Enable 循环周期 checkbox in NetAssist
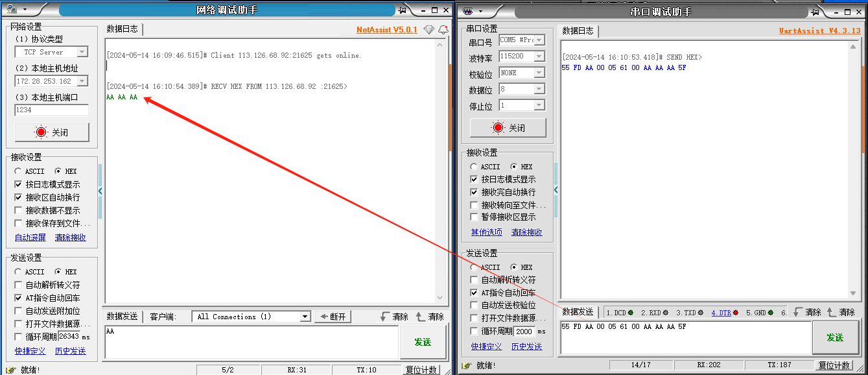 [x=18, y=337]
